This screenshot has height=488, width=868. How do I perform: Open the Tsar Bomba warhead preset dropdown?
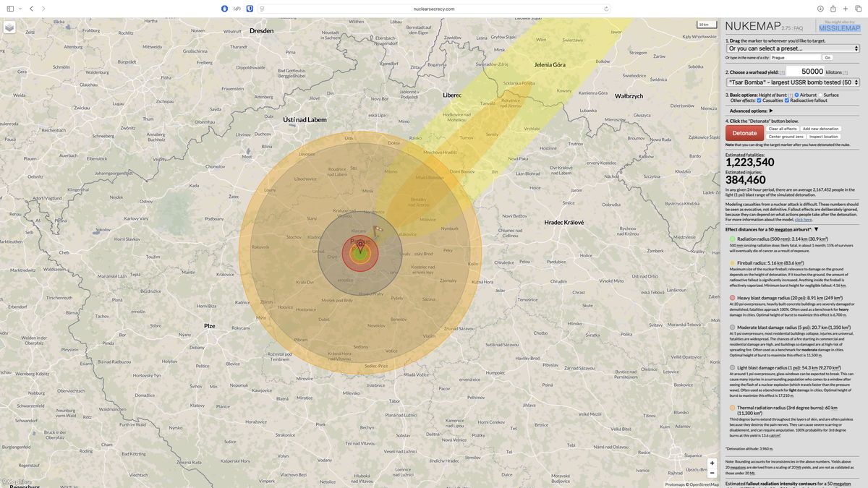click(x=793, y=82)
